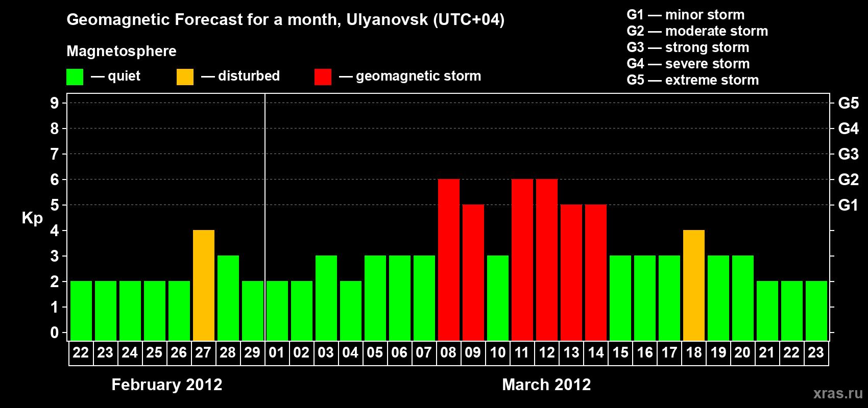The width and height of the screenshot is (868, 408).
Task: Click the 'February 2012' month label
Action: 167,385
